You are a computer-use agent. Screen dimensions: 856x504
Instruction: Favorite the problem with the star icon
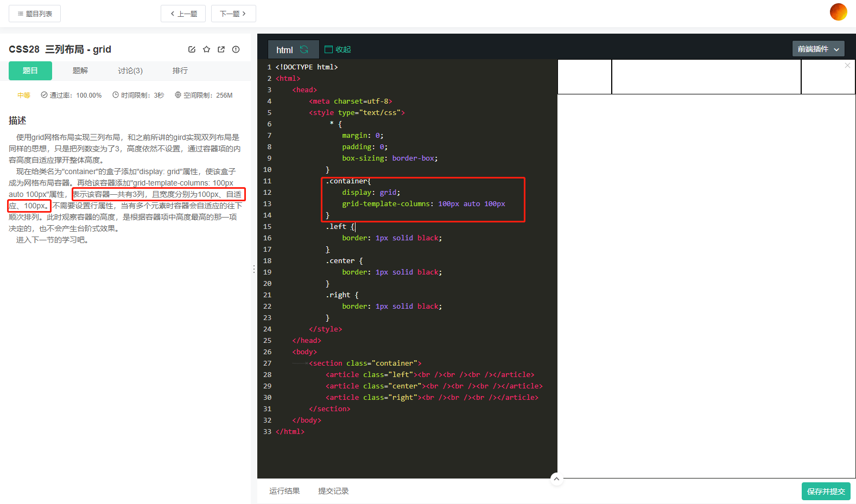pyautogui.click(x=206, y=49)
